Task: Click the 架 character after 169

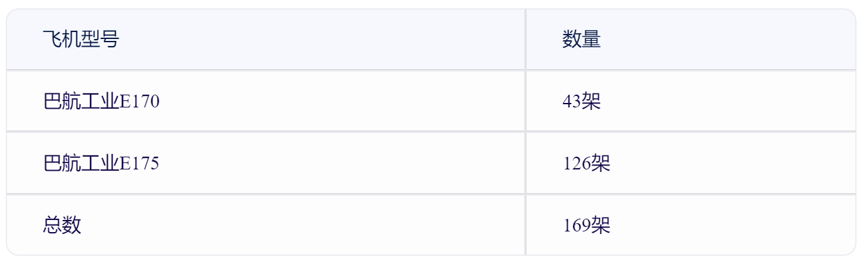Action: pos(601,225)
